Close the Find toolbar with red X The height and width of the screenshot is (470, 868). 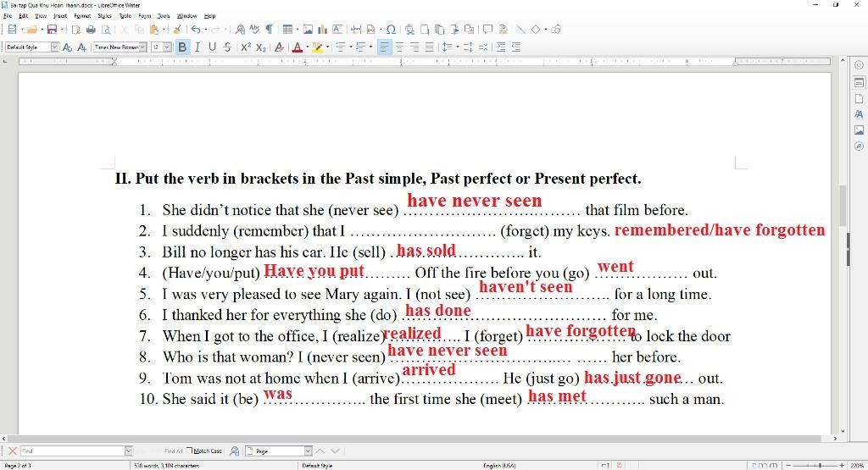(x=12, y=451)
